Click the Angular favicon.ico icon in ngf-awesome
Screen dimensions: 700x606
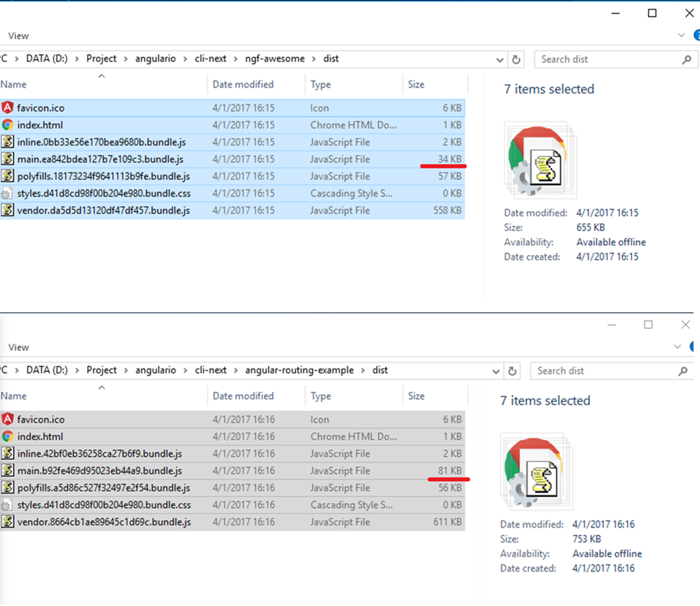coord(8,107)
